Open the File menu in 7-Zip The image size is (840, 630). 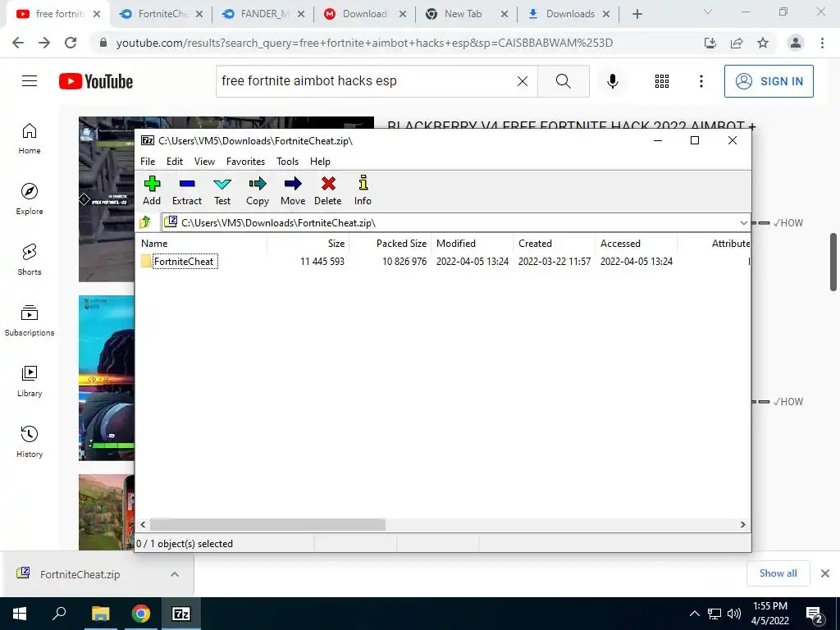148,162
